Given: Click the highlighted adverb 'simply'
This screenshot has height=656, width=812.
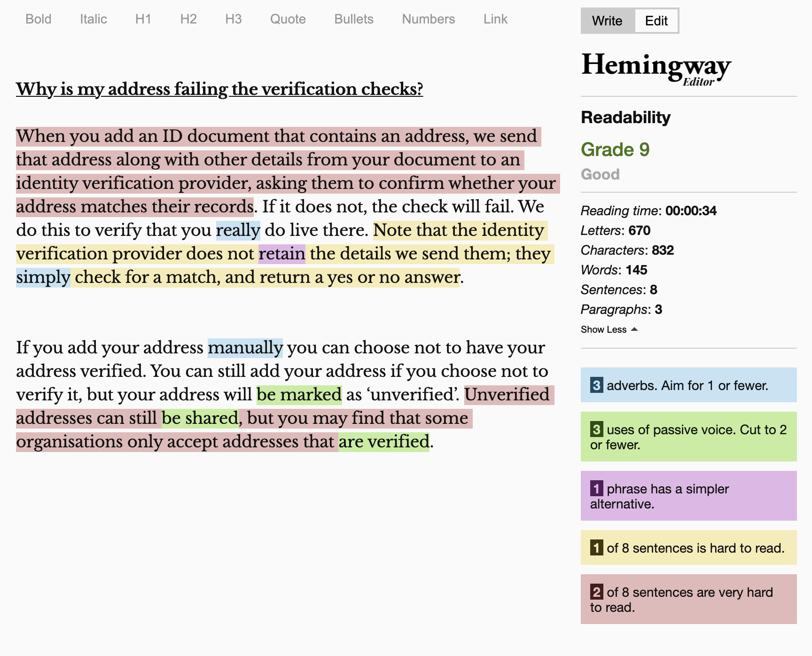Looking at the screenshot, I should pos(43,277).
